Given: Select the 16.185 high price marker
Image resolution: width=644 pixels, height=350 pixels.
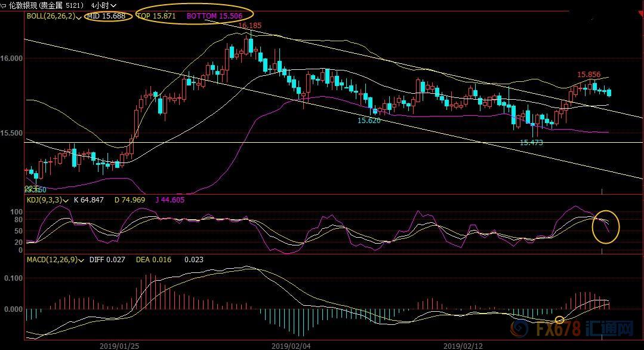Looking at the screenshot, I should [249, 26].
